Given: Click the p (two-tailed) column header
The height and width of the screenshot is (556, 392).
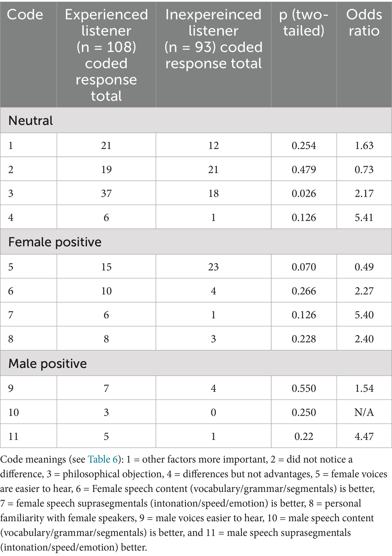Looking at the screenshot, I should [x=304, y=23].
